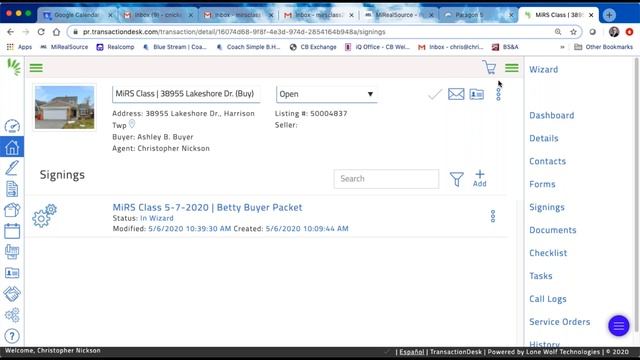Viewport: 640px width, 360px height.
Task: Go back in browser history
Action: tap(10, 32)
